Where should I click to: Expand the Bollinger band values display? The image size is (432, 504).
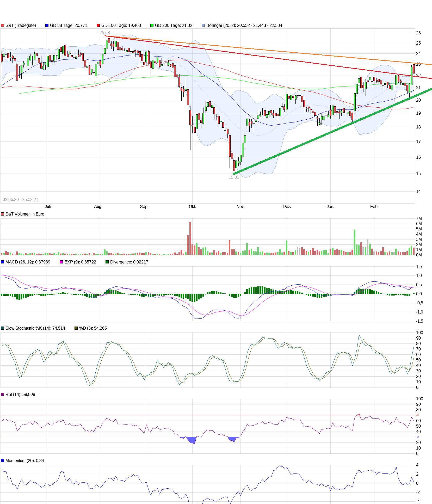click(x=203, y=25)
